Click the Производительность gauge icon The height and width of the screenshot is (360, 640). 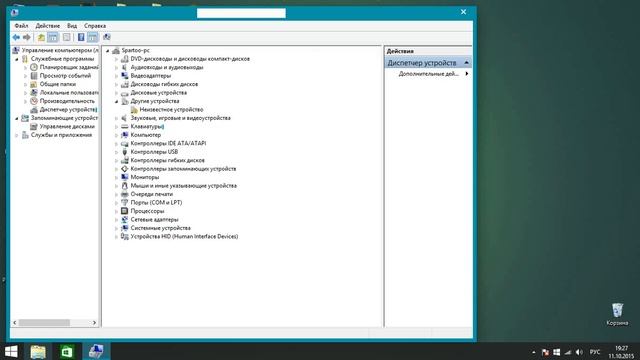(x=34, y=101)
